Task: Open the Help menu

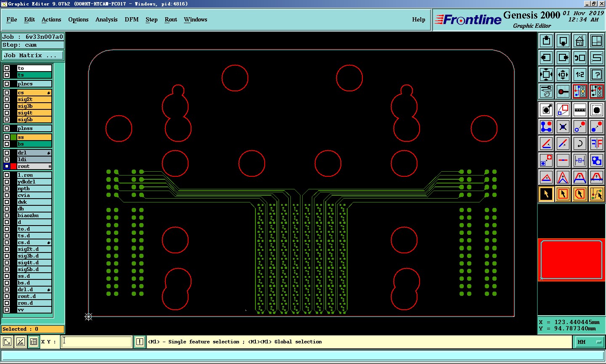Action: click(419, 19)
